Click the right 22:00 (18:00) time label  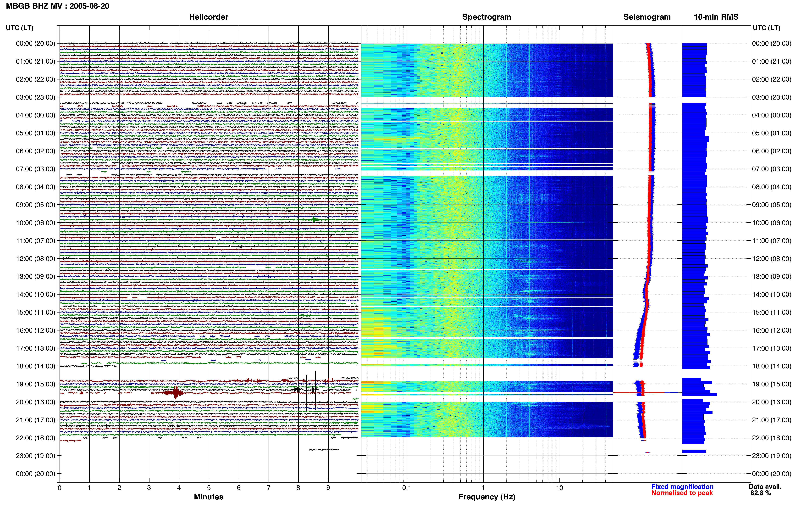tap(772, 438)
